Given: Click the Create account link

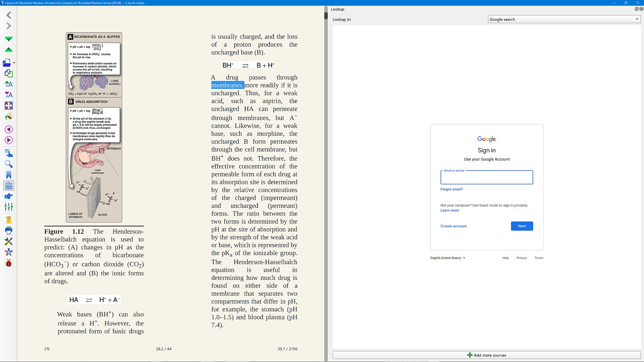Looking at the screenshot, I should click(x=453, y=226).
